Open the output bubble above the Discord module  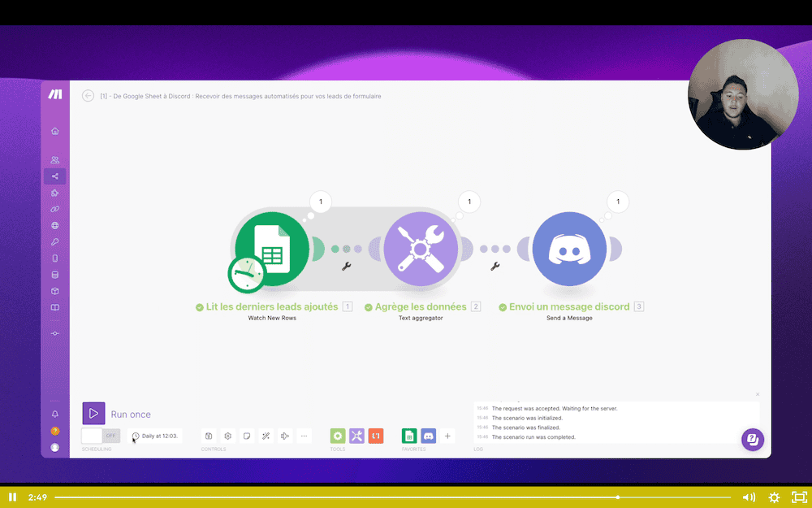(618, 202)
